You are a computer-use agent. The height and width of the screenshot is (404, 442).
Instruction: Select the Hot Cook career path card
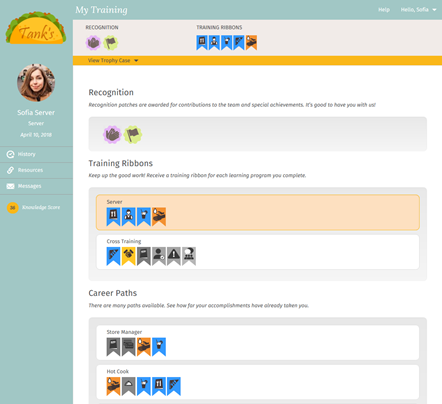258,382
